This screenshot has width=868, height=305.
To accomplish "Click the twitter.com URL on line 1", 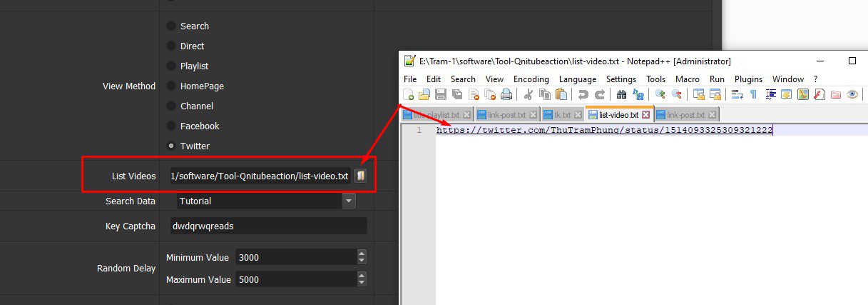I will (x=605, y=130).
